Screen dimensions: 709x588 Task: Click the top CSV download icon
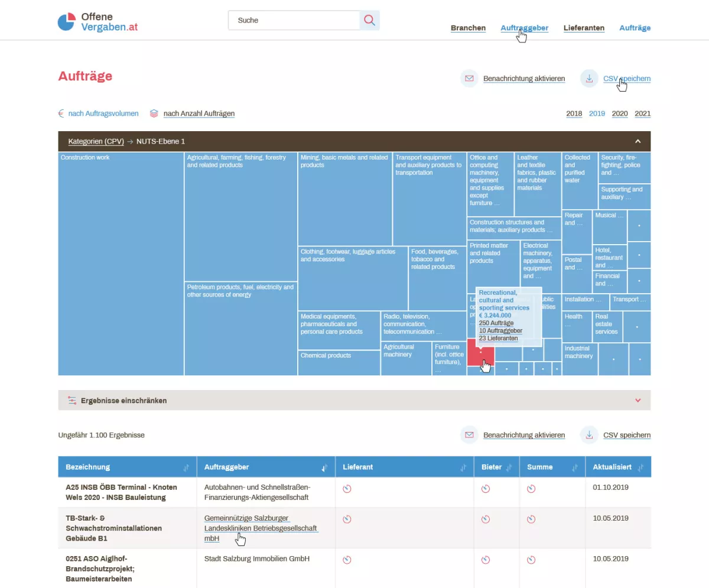point(589,79)
